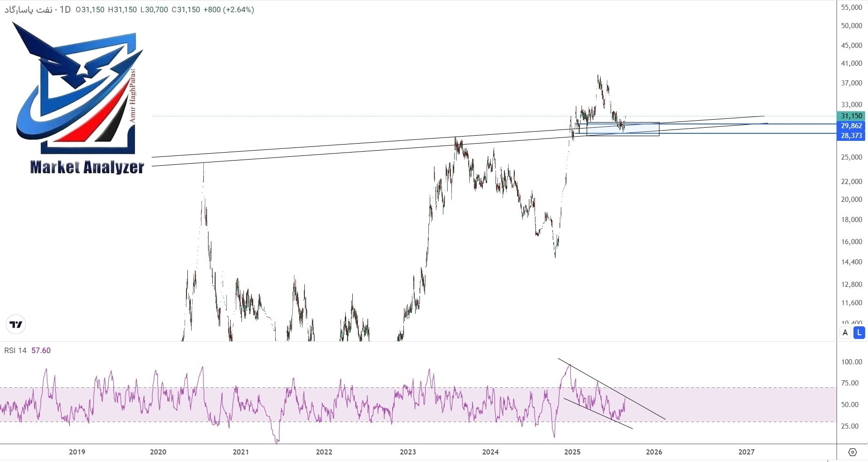Select the 29,862 price level label
Image resolution: width=868 pixels, height=462 pixels.
[851, 126]
